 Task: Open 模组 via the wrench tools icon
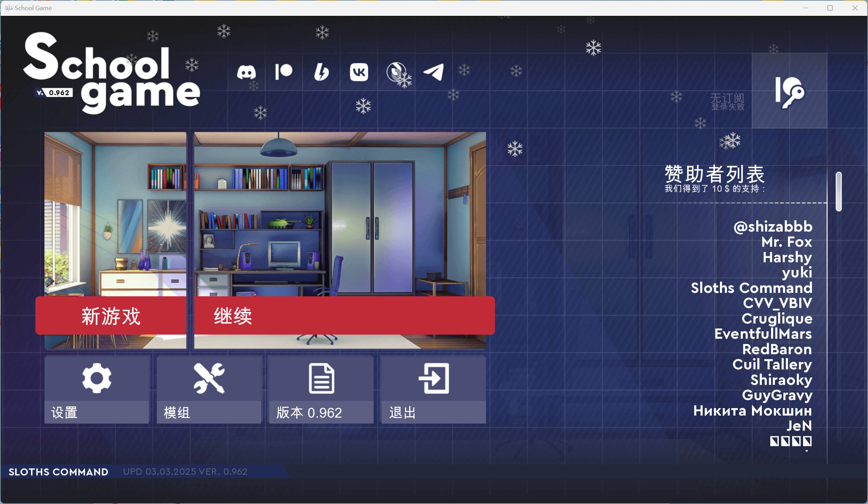[x=209, y=379]
